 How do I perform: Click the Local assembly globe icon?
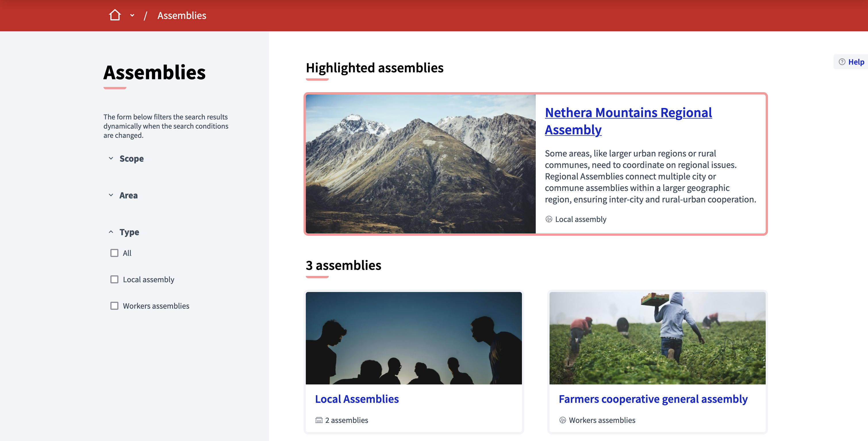pos(549,219)
